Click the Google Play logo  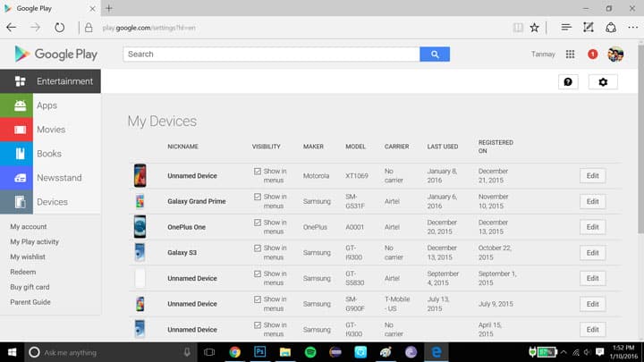tap(55, 55)
